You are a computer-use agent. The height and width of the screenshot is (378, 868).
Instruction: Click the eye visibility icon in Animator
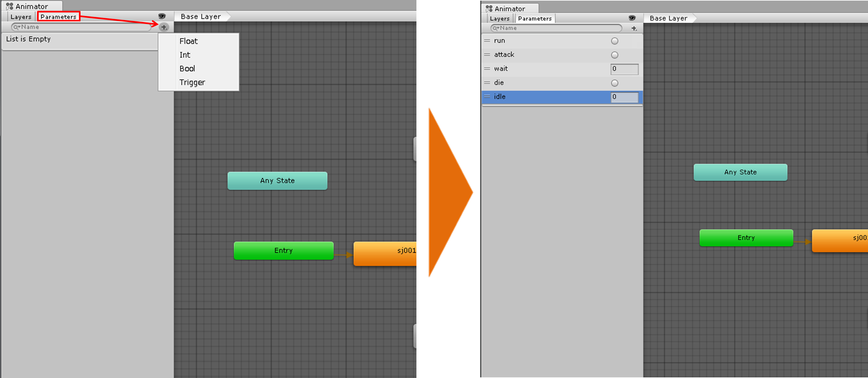[x=164, y=16]
